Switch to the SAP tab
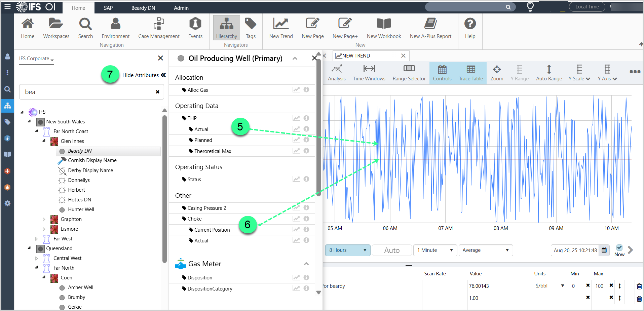 click(x=108, y=8)
